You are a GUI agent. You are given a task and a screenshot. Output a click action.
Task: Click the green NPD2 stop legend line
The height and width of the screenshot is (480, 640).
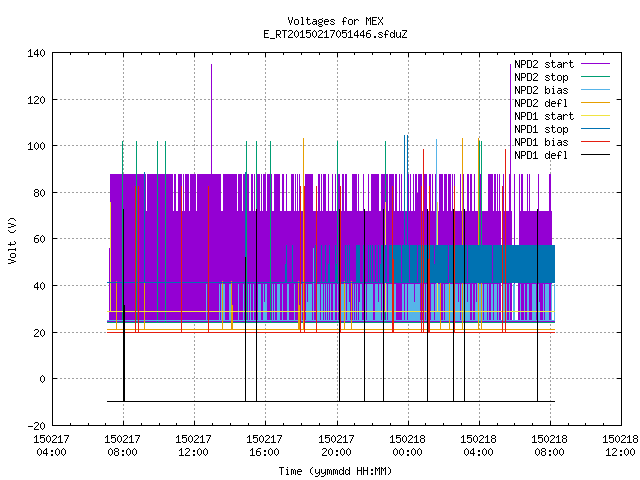pos(595,77)
